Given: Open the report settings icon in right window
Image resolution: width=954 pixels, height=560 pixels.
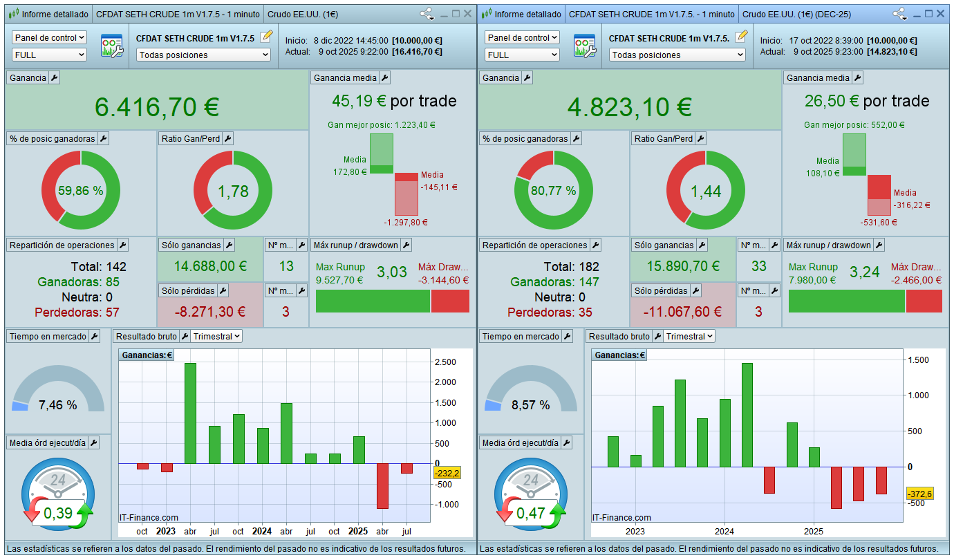Looking at the screenshot, I should coord(584,46).
